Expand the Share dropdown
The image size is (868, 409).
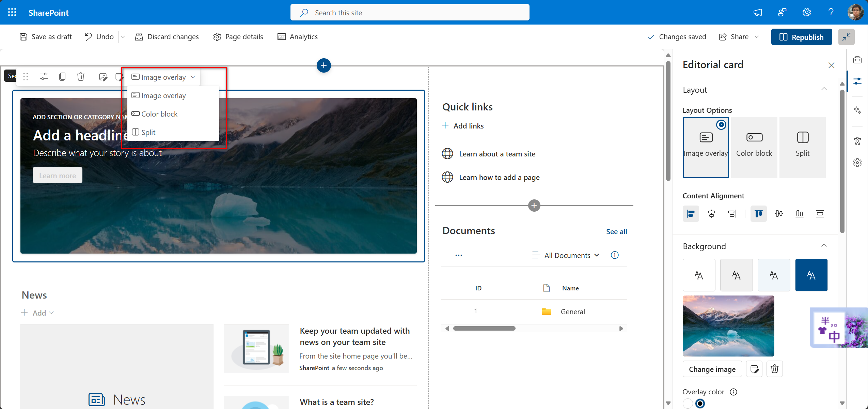(x=757, y=37)
